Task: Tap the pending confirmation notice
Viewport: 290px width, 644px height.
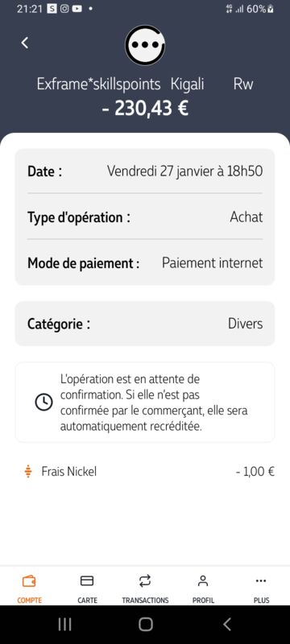Action: click(145, 402)
